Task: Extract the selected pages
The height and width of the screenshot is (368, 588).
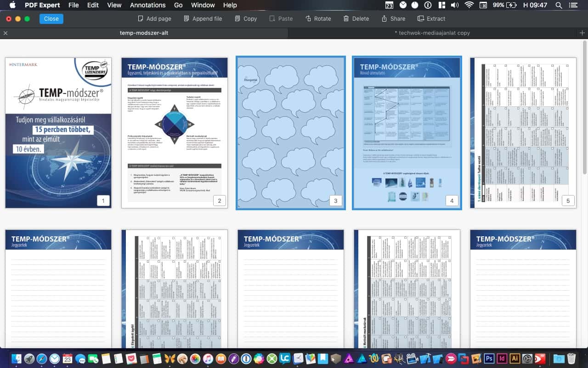Action: pos(431,19)
